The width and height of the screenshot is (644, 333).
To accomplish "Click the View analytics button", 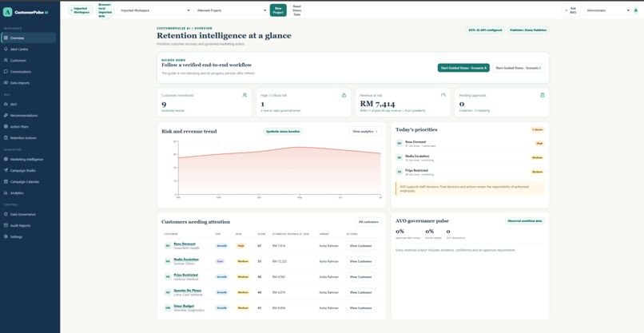I will 365,132.
